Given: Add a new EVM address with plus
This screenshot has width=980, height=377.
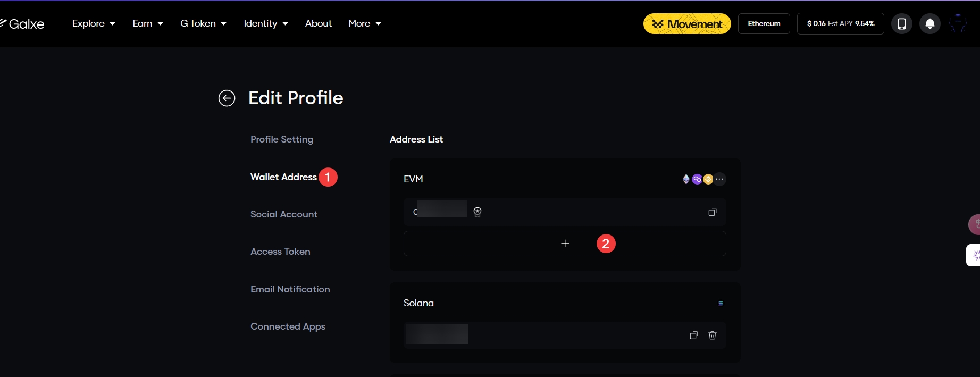Looking at the screenshot, I should coord(565,244).
